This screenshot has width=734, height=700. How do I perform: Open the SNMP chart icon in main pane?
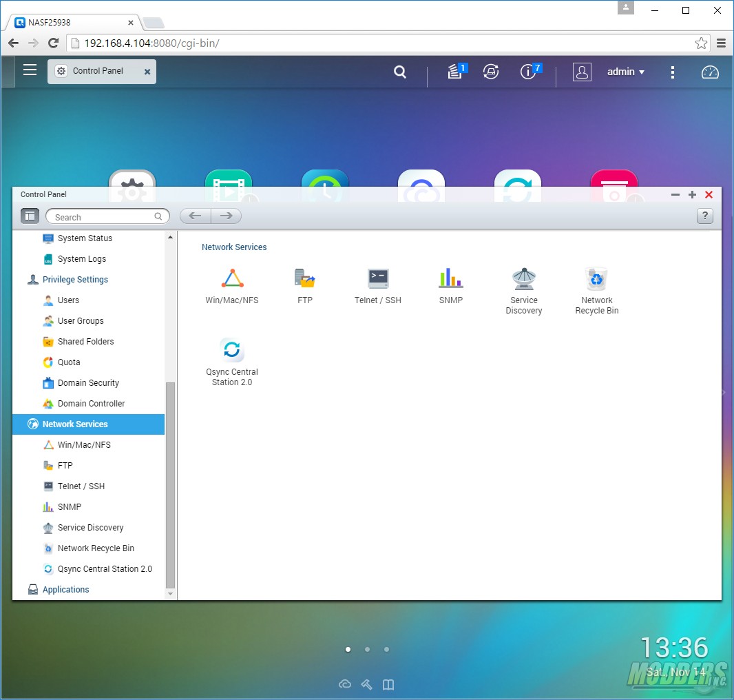[451, 279]
